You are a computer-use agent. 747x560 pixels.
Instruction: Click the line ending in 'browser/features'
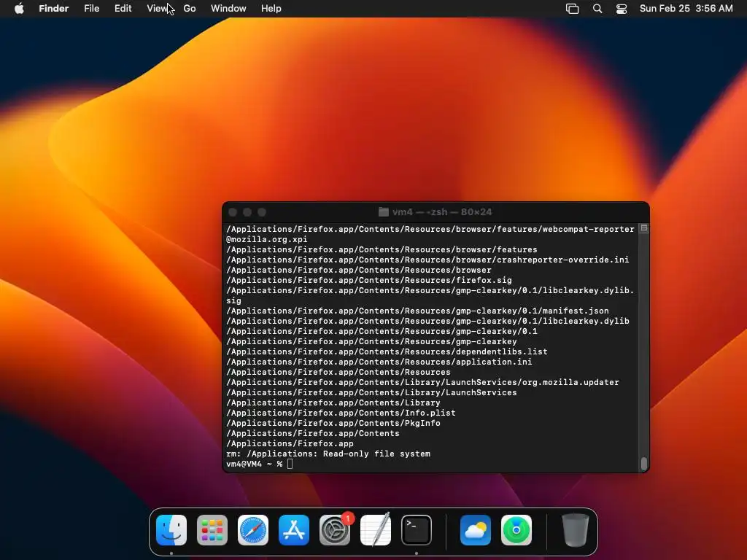pyautogui.click(x=382, y=249)
